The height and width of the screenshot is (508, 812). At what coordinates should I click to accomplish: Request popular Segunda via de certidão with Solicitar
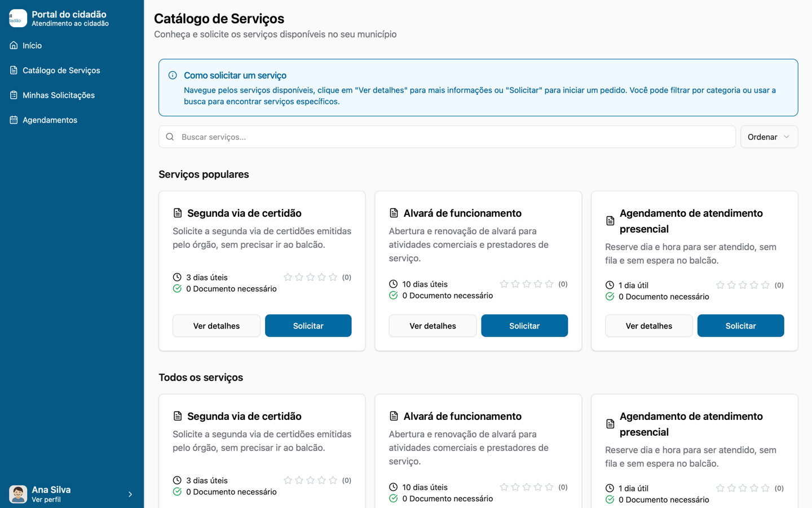308,326
